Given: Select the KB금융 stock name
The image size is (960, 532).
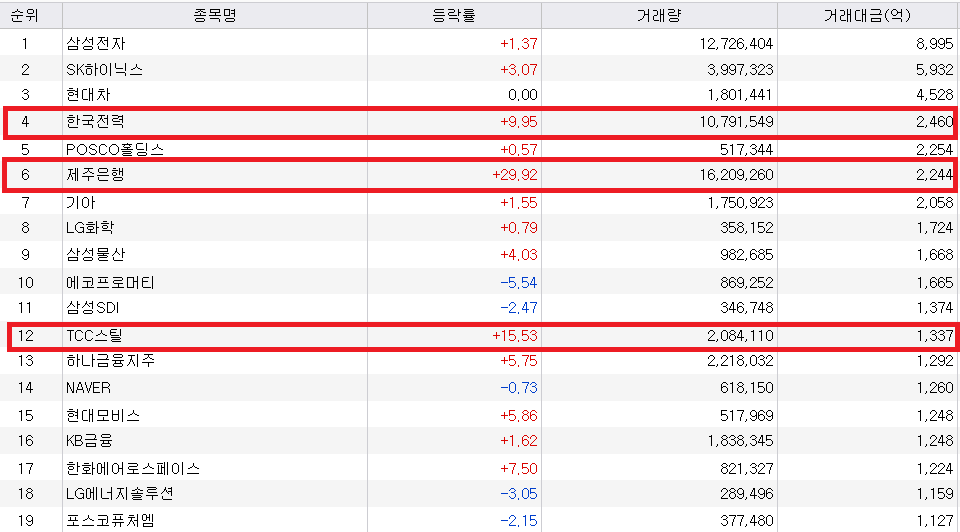Looking at the screenshot, I should click(89, 441).
